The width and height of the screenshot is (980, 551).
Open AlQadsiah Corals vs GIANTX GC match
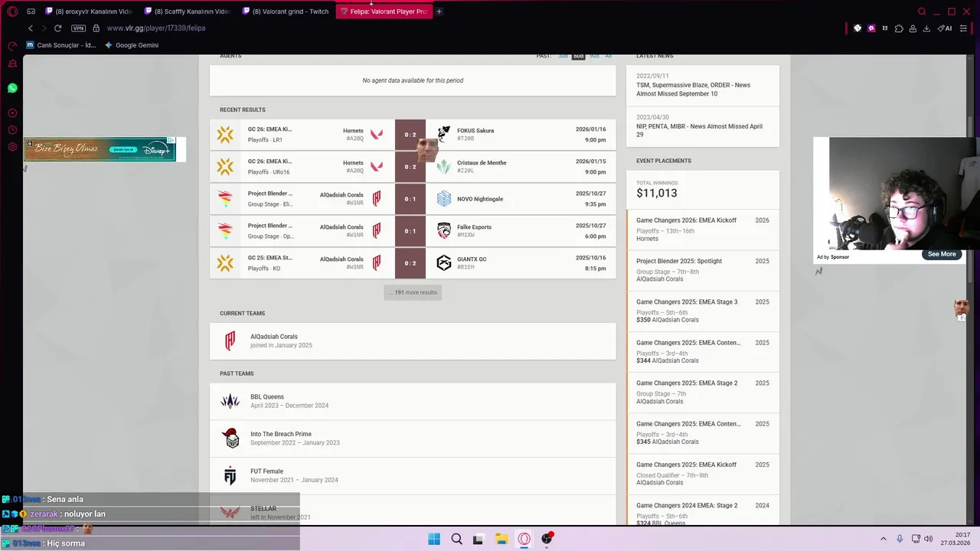pyautogui.click(x=413, y=263)
